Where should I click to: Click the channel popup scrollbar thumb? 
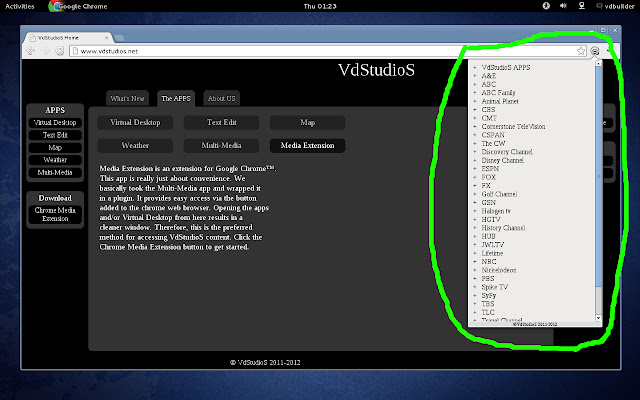(598, 177)
